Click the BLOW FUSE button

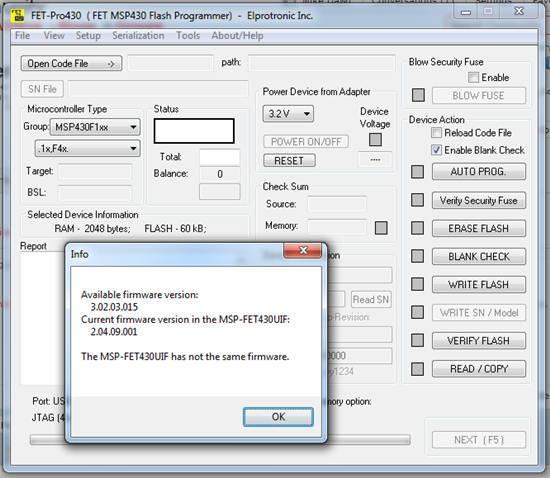click(x=479, y=95)
